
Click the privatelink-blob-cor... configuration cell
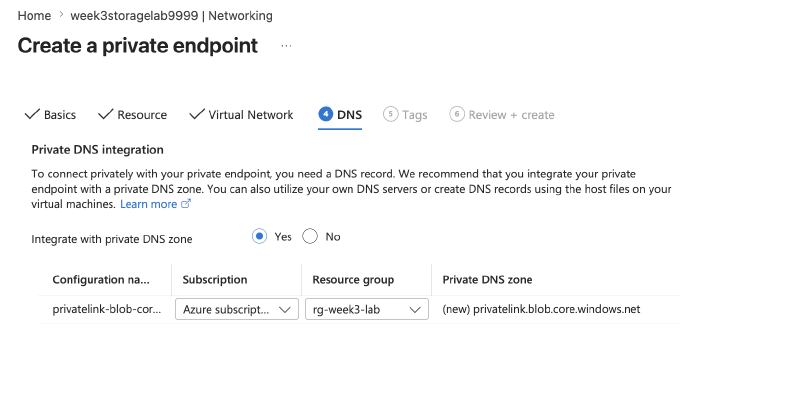click(x=107, y=309)
